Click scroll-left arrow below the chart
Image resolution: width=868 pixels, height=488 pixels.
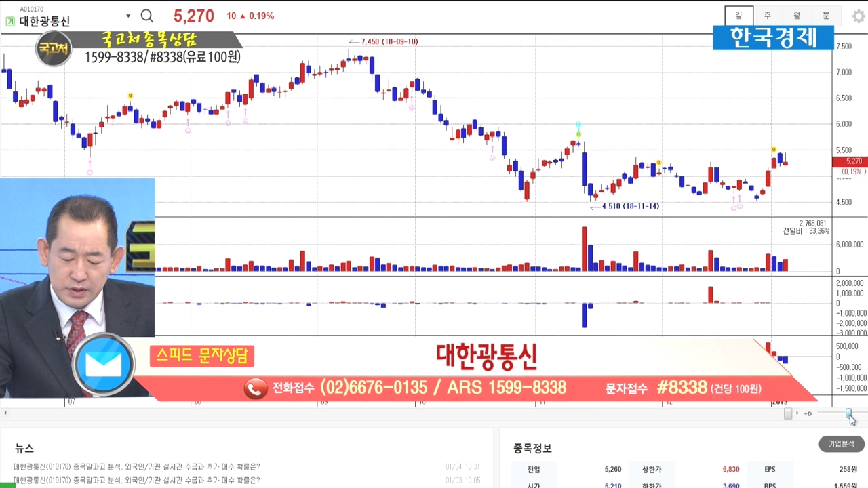[x=5, y=413]
